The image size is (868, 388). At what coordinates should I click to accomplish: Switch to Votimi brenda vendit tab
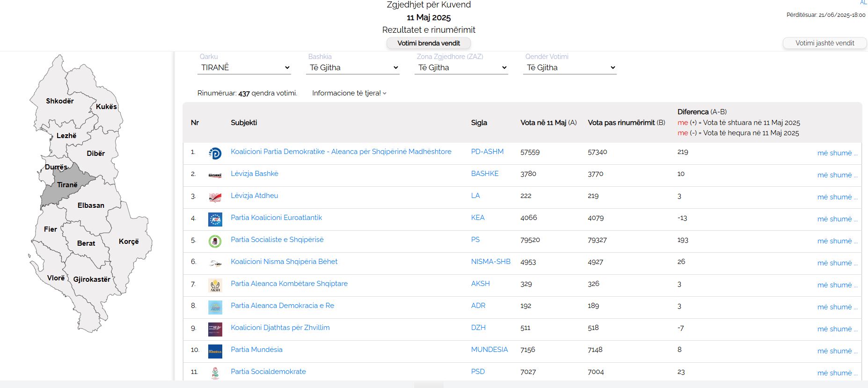pyautogui.click(x=428, y=43)
